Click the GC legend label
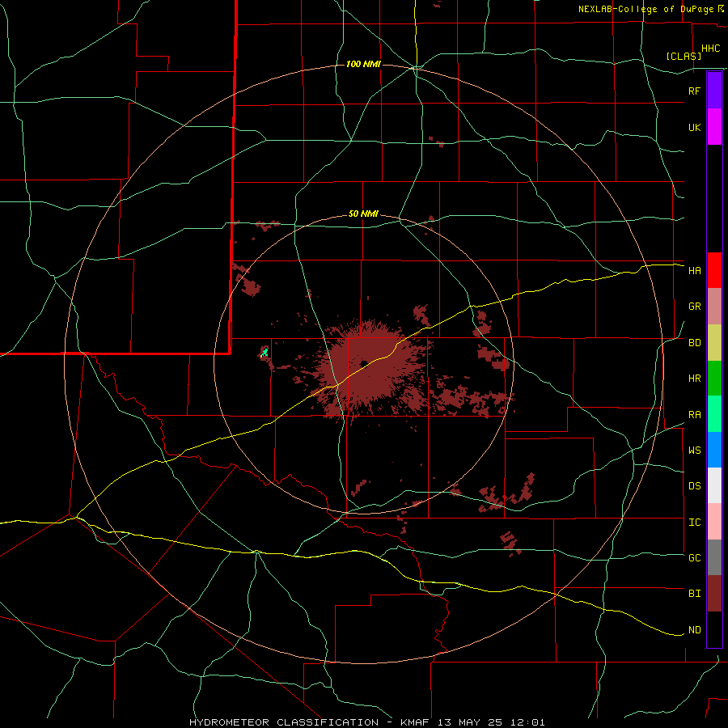Viewport: 728px width, 728px height. [694, 558]
